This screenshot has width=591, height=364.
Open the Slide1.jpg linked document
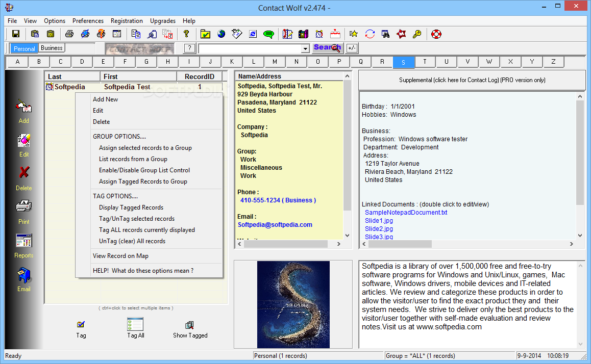379,221
